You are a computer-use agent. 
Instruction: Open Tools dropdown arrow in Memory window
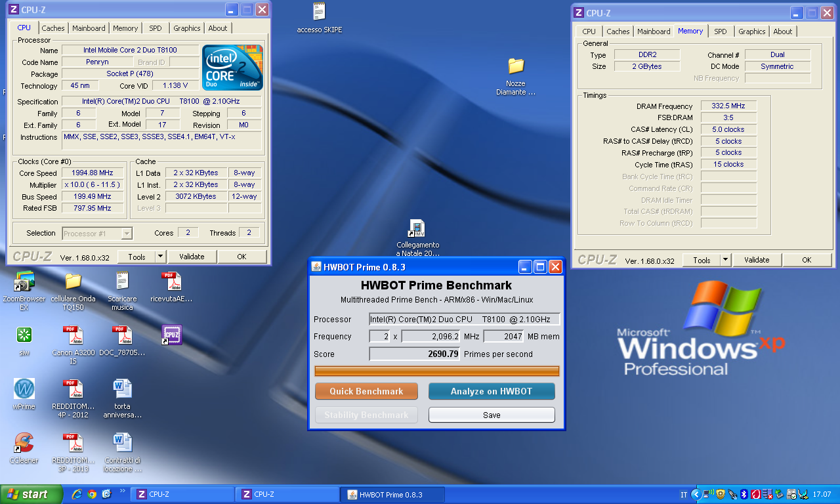coord(725,260)
